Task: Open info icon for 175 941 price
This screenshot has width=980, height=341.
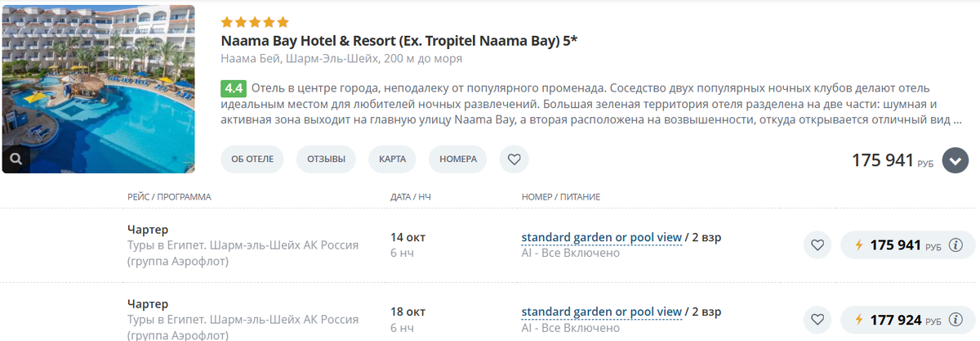Action: pos(957,245)
